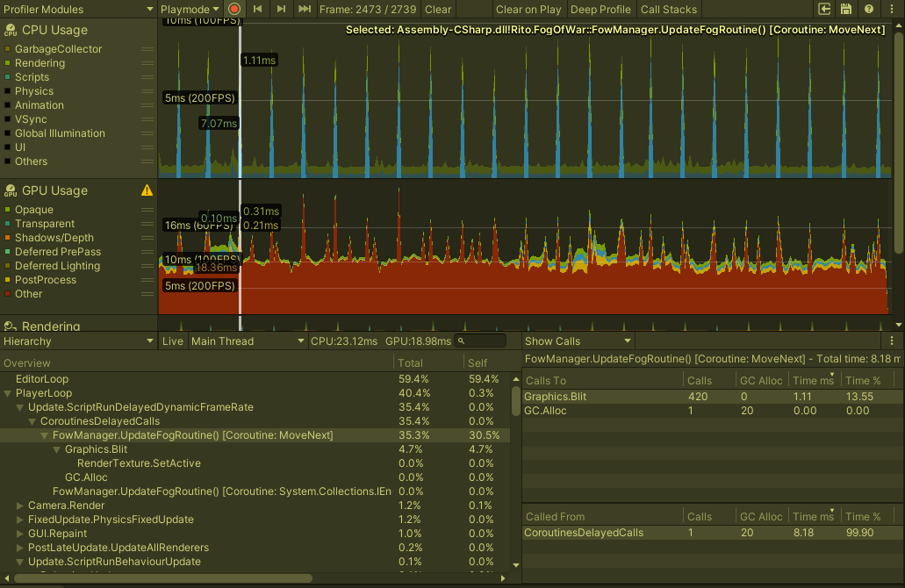Click the red Record profiling button

[234, 10]
